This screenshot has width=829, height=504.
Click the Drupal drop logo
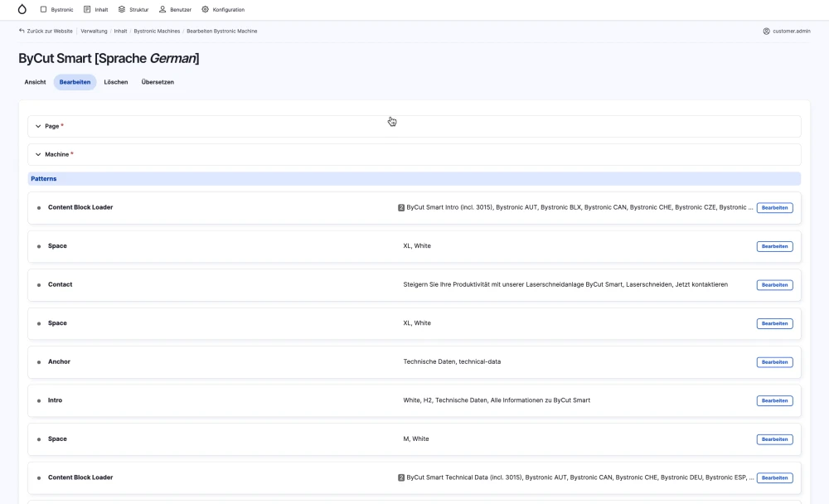tap(22, 9)
